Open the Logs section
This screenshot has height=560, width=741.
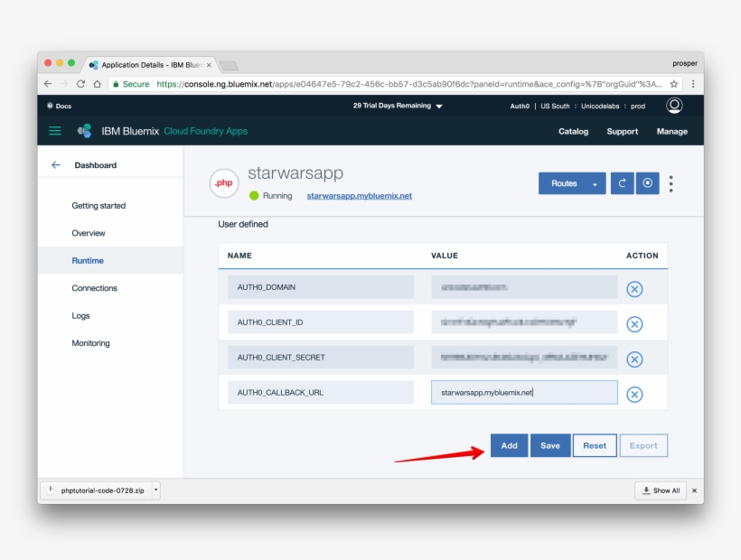pos(80,315)
